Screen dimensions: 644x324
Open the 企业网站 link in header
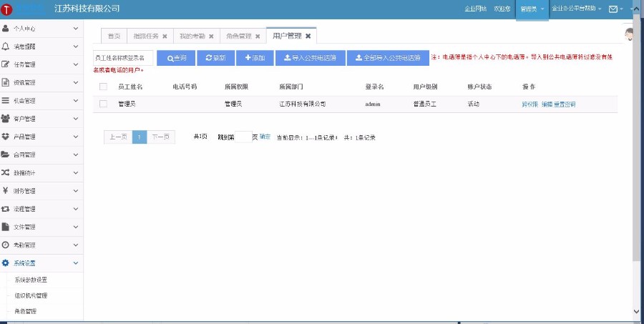(x=476, y=9)
